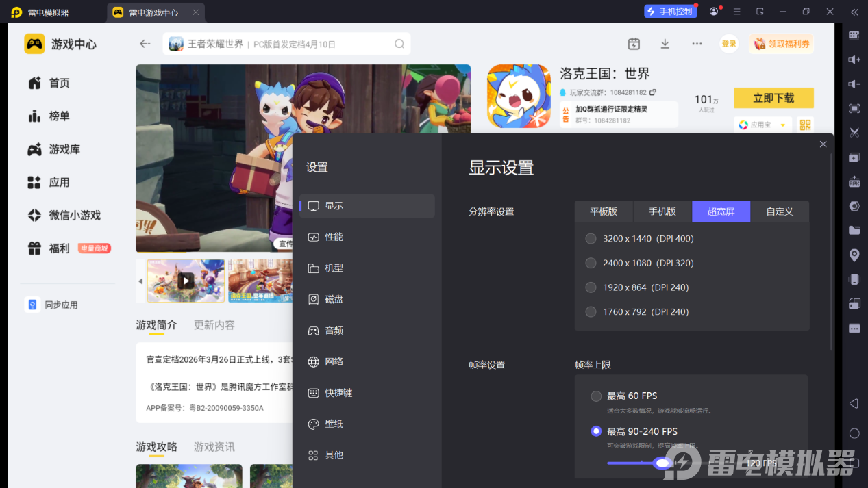Open the 性能 settings category

(x=334, y=237)
